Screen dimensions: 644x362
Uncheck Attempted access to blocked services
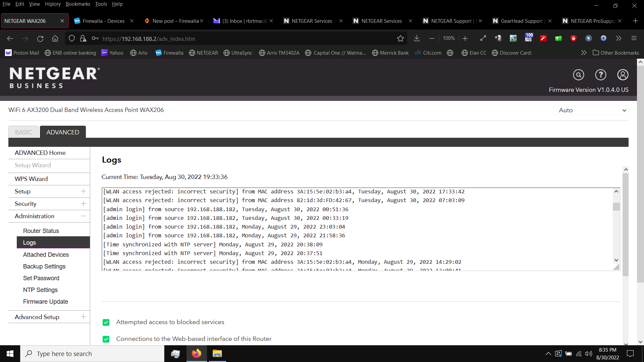click(x=106, y=322)
